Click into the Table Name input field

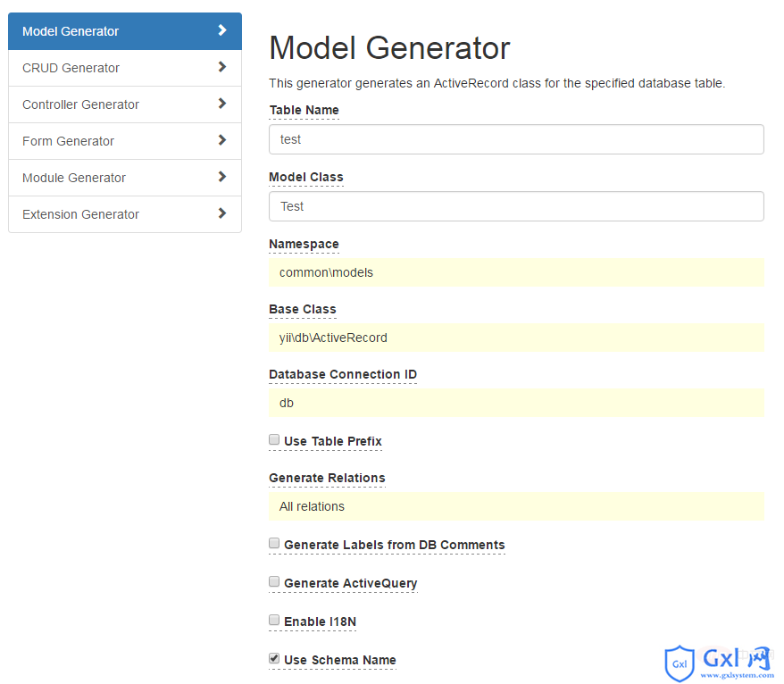(x=516, y=139)
